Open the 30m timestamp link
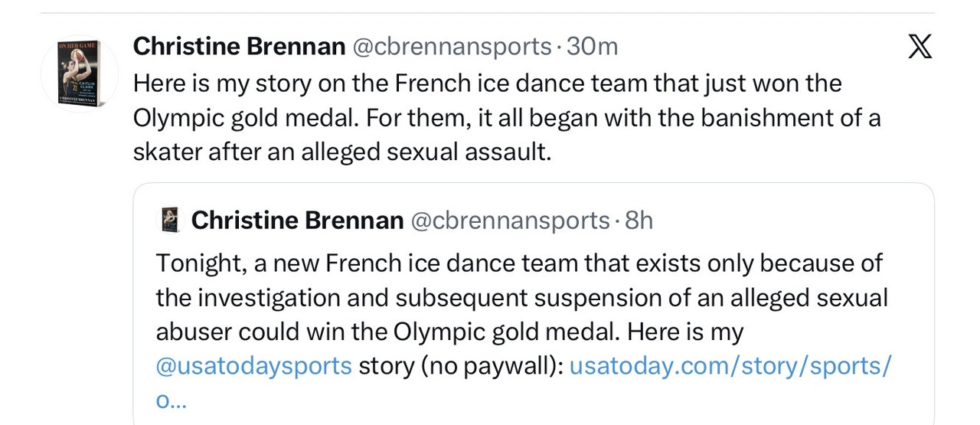Image resolution: width=980 pixels, height=425 pixels. tap(592, 47)
